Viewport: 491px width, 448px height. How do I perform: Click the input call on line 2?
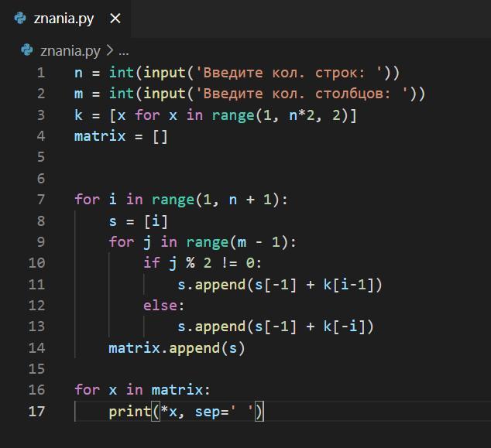pyautogui.click(x=164, y=94)
